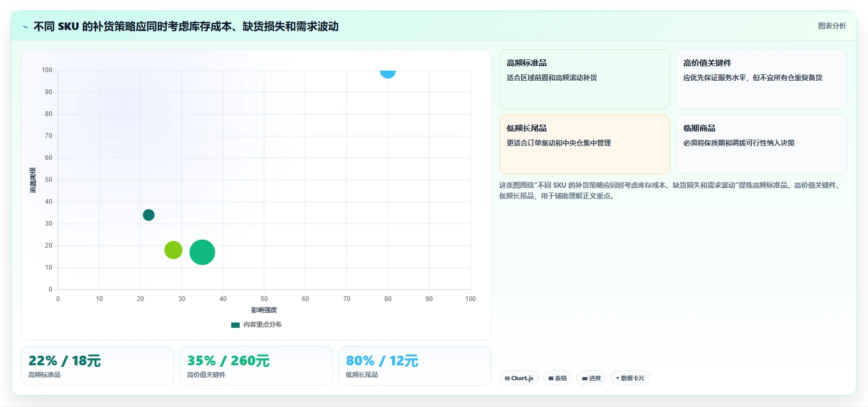Click the 更适合订单驱动和中央仓集中管理 description
868x407 pixels.
(559, 143)
